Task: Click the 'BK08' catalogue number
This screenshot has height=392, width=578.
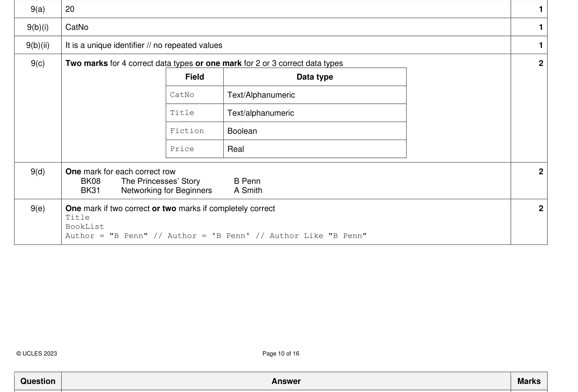Action: [91, 181]
